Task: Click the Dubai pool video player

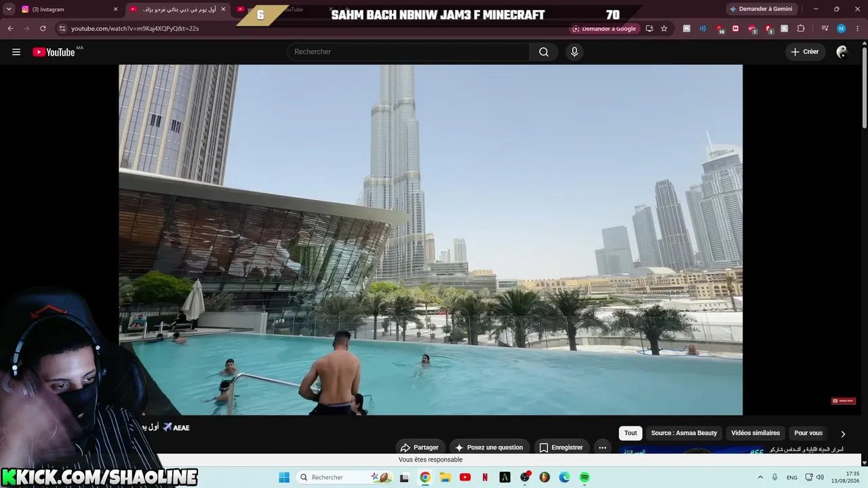Action: pyautogui.click(x=431, y=240)
